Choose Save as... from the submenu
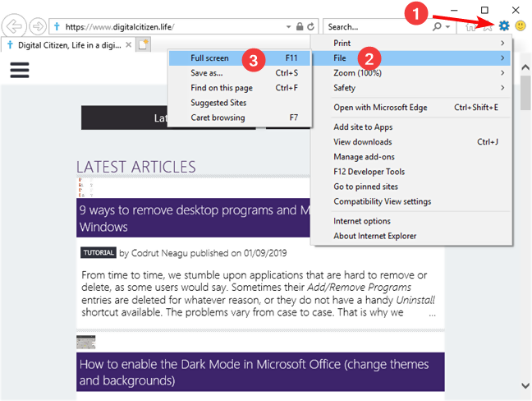Image resolution: width=532 pixels, height=401 pixels. click(x=240, y=73)
